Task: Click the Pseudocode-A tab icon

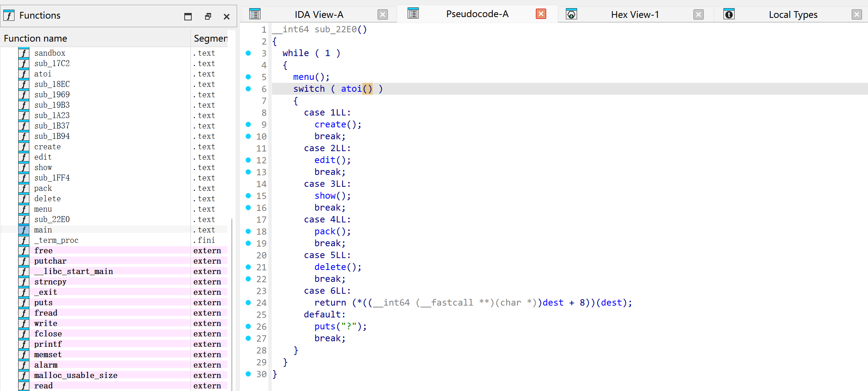Action: (x=413, y=14)
